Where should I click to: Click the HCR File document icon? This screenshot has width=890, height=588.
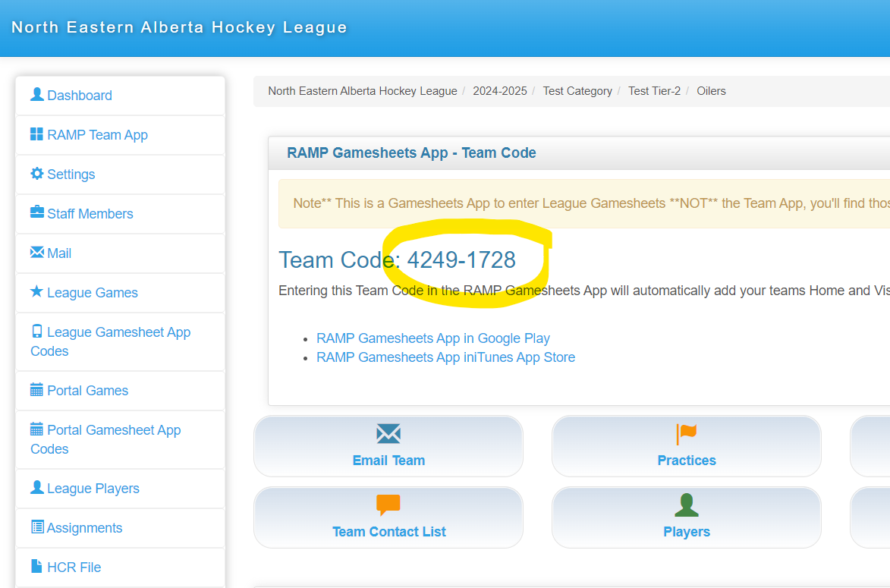click(x=38, y=567)
